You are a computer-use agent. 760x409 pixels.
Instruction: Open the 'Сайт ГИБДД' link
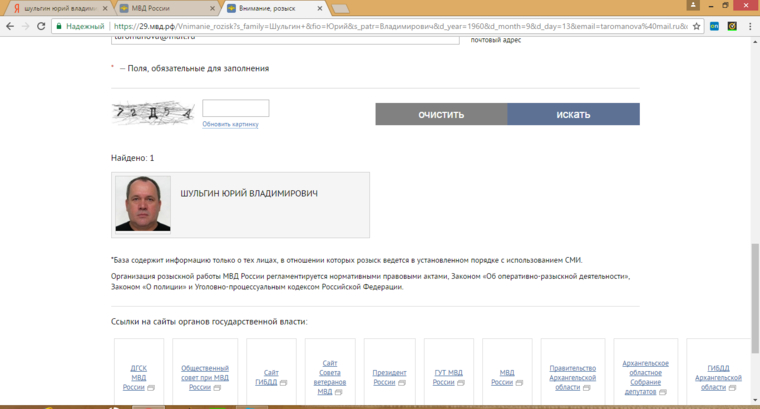270,377
